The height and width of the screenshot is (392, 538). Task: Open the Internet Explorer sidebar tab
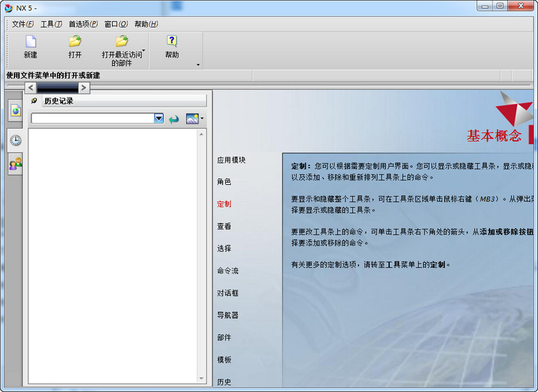(x=15, y=110)
